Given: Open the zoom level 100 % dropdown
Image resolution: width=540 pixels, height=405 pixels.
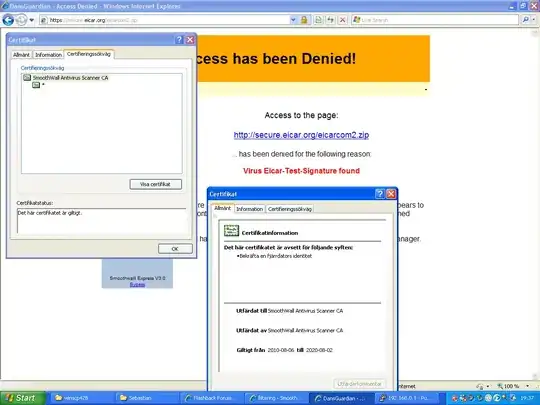Looking at the screenshot, I should tap(528, 386).
